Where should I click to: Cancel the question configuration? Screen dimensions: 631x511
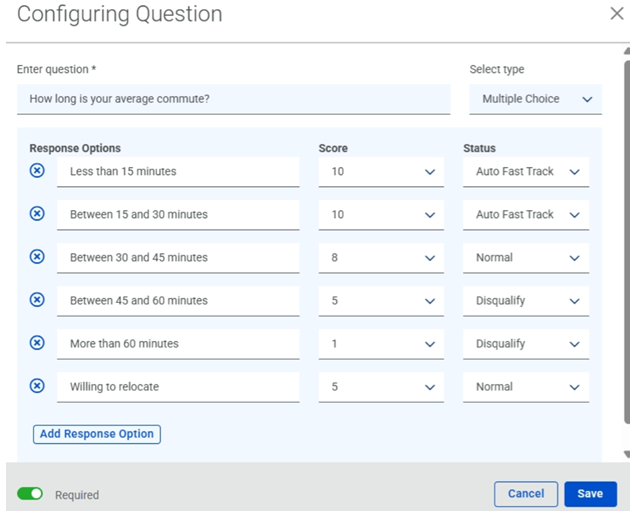click(526, 494)
